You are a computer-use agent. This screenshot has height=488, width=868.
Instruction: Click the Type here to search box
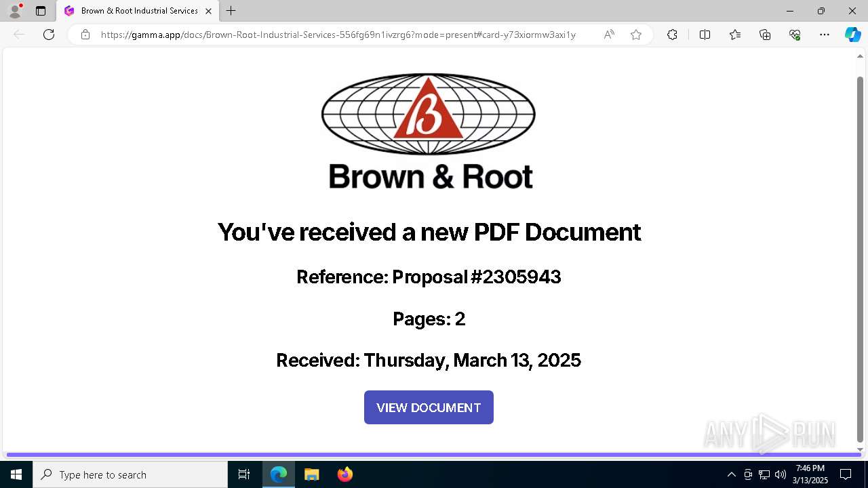pyautogui.click(x=130, y=474)
